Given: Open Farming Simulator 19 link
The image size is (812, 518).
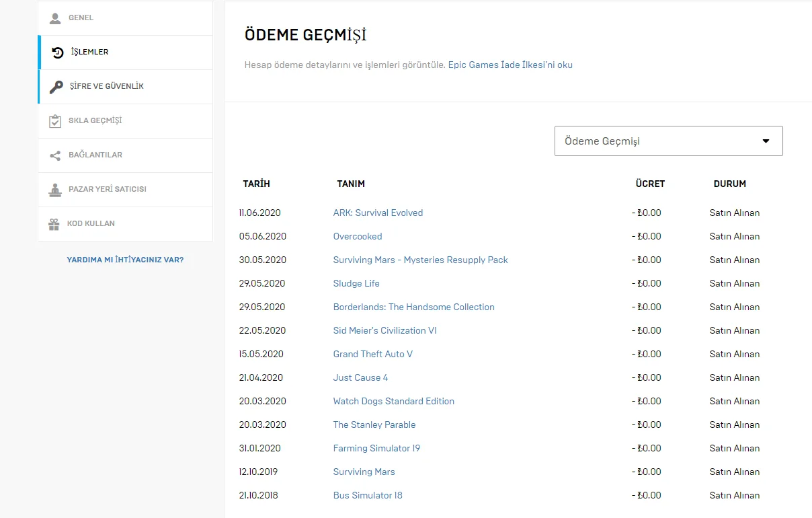Looking at the screenshot, I should coord(376,448).
